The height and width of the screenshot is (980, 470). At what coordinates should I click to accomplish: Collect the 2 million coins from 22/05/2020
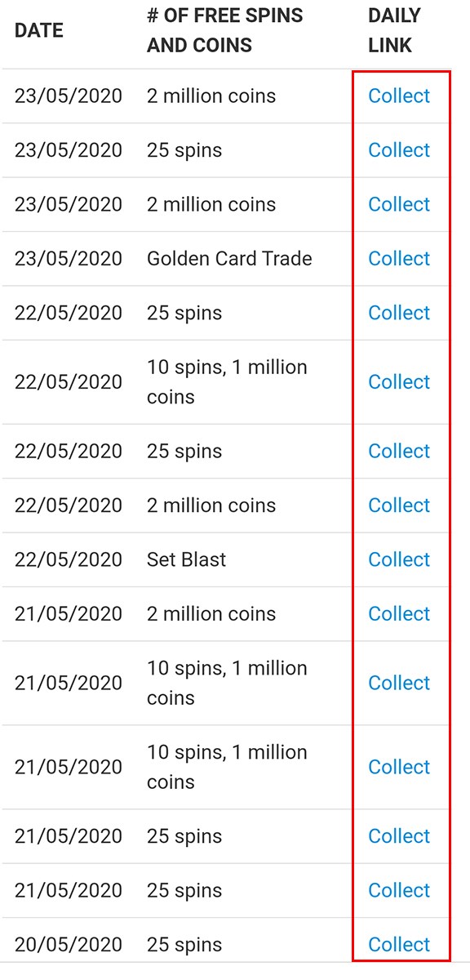click(399, 505)
